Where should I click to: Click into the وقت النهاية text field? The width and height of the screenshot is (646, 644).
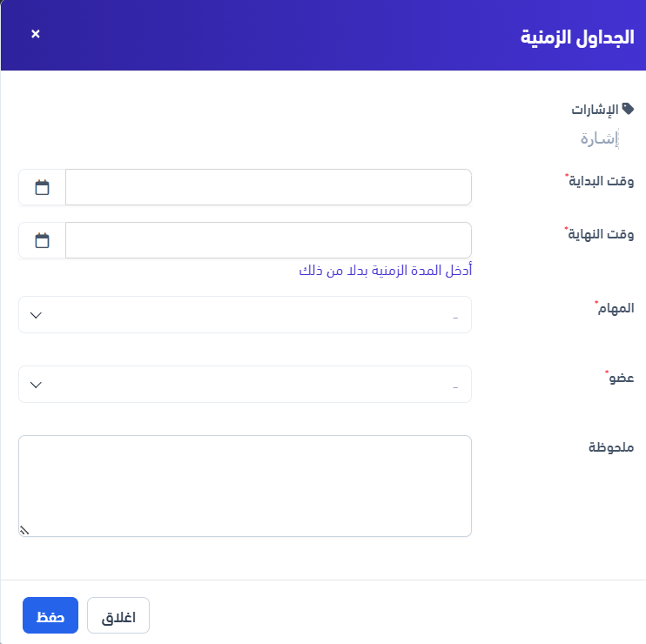click(x=268, y=240)
